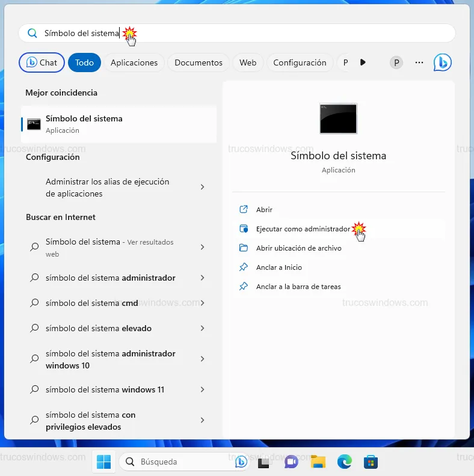Open the three-dots more options menu
Viewport: 474px width, 476px height.
coord(419,63)
